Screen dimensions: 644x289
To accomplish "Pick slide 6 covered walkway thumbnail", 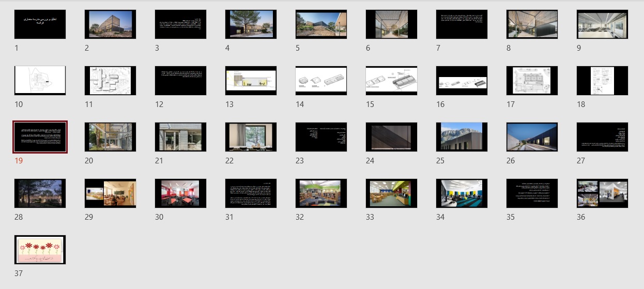I will [391, 24].
